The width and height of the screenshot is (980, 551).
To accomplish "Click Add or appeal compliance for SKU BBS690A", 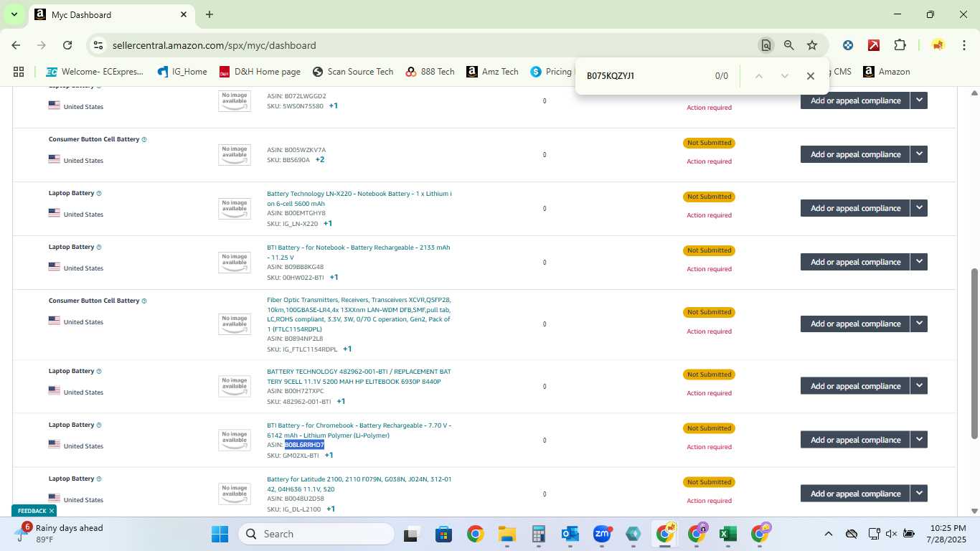I will [855, 154].
